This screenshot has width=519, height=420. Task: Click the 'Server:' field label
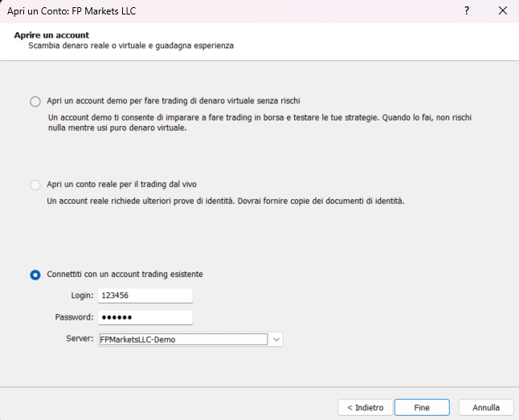80,339
